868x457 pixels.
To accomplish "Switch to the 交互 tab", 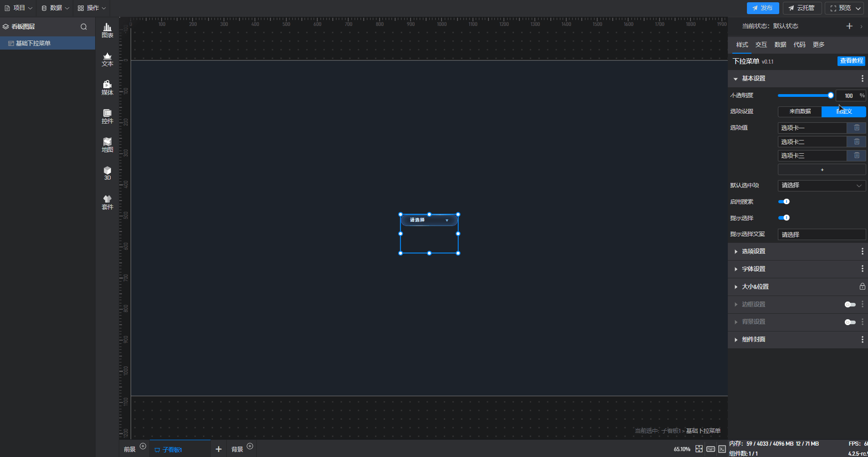I will [x=761, y=45].
